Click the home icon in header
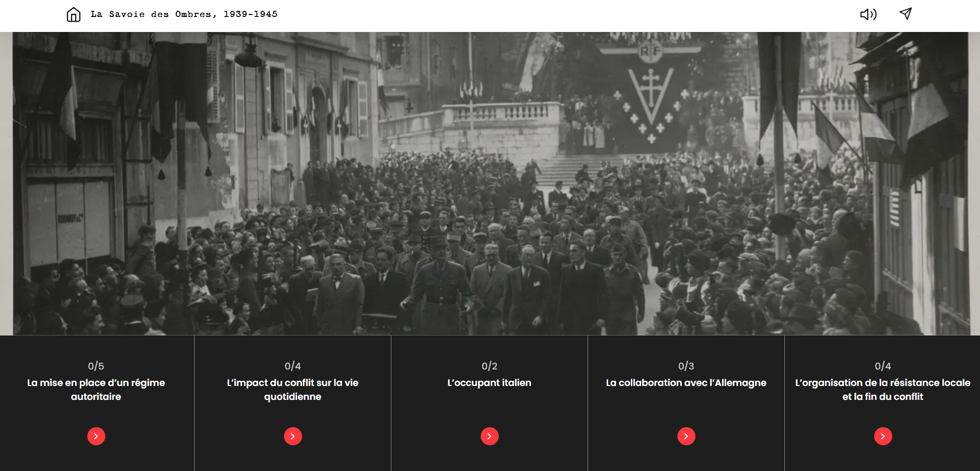This screenshot has height=471, width=980. pos(74,14)
